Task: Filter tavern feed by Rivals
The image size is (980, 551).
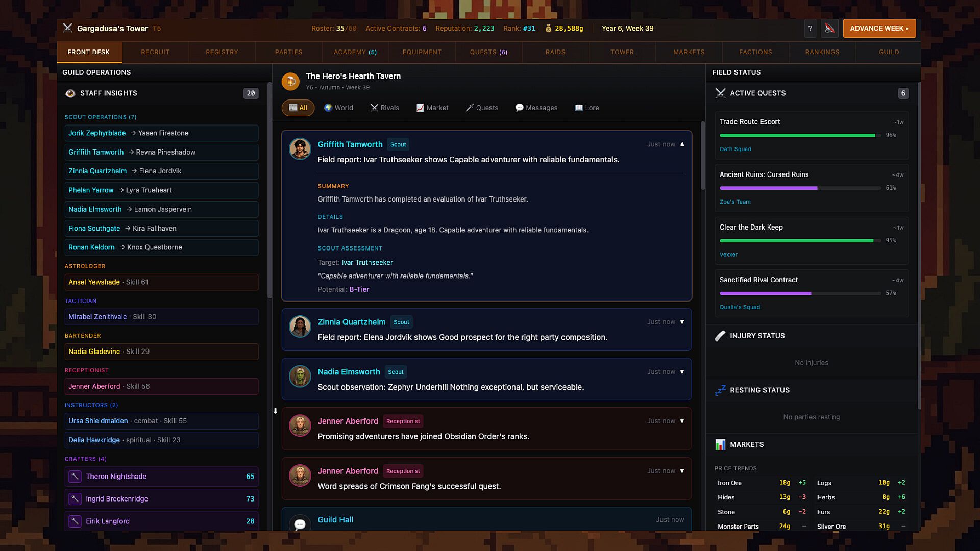Action: click(385, 108)
